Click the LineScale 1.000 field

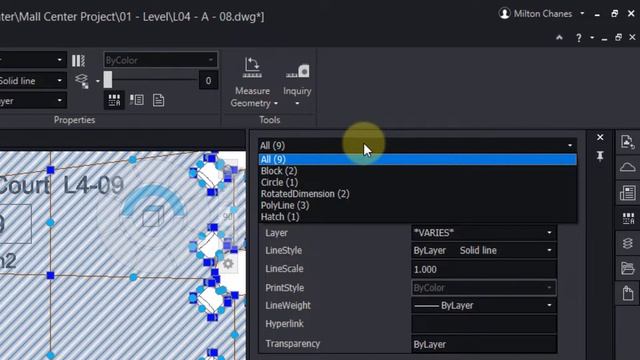pos(484,269)
